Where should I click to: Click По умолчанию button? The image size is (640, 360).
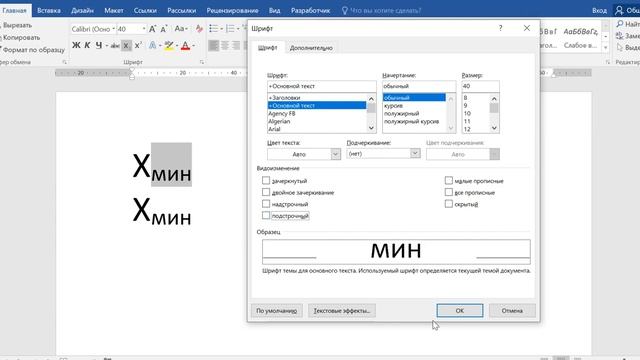(x=276, y=311)
